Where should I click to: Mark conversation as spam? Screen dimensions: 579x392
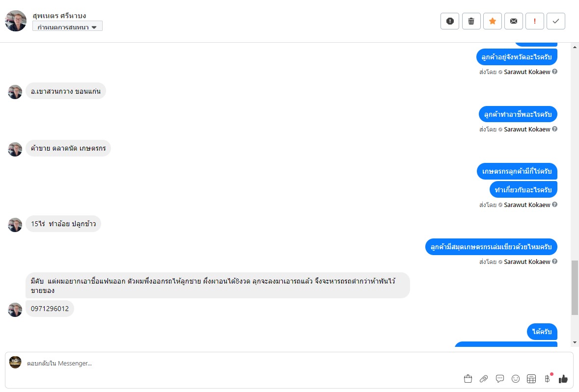click(x=449, y=21)
